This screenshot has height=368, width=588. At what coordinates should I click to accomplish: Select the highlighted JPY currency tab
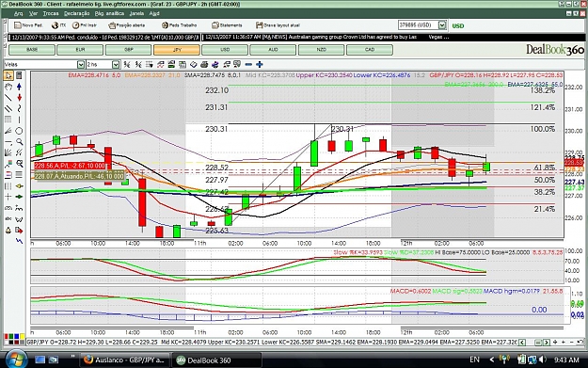177,50
